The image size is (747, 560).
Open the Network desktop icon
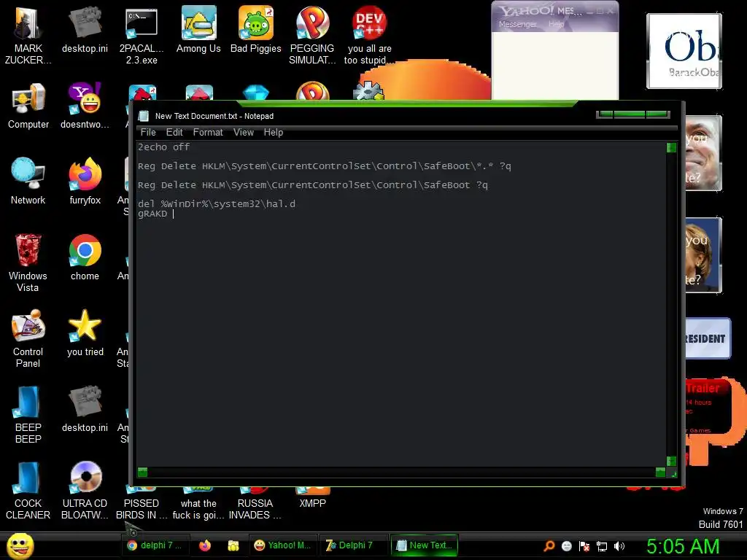click(x=28, y=182)
